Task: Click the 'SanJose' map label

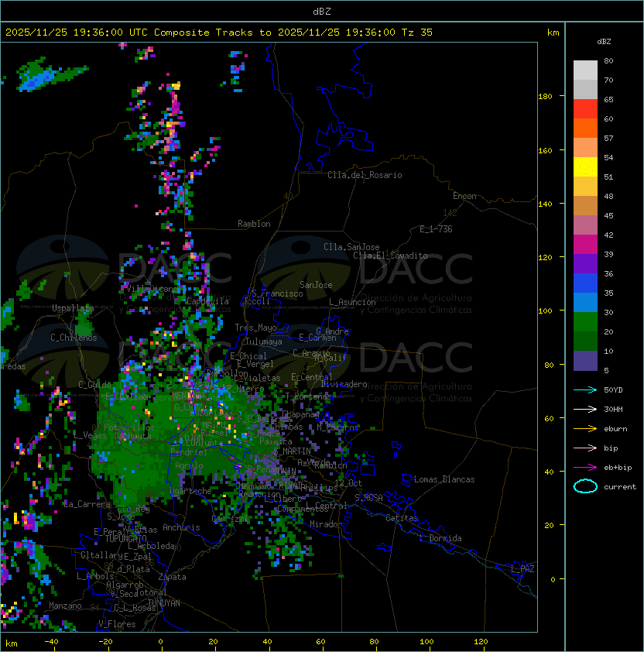Action: (316, 285)
